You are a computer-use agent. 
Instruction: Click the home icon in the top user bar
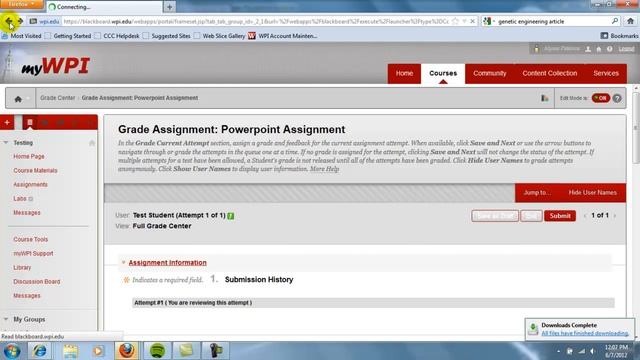(599, 49)
